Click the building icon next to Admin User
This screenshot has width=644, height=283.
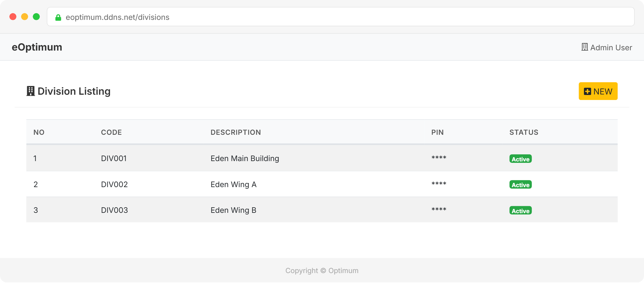(584, 47)
